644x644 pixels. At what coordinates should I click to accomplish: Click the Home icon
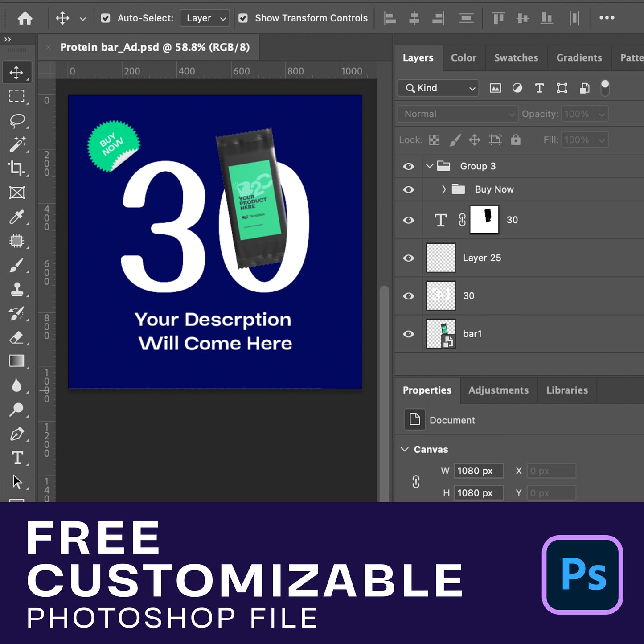click(x=25, y=18)
